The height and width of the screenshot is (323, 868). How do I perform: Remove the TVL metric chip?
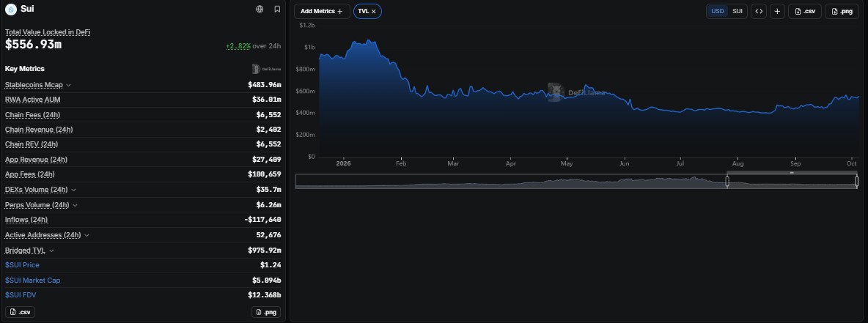(374, 11)
